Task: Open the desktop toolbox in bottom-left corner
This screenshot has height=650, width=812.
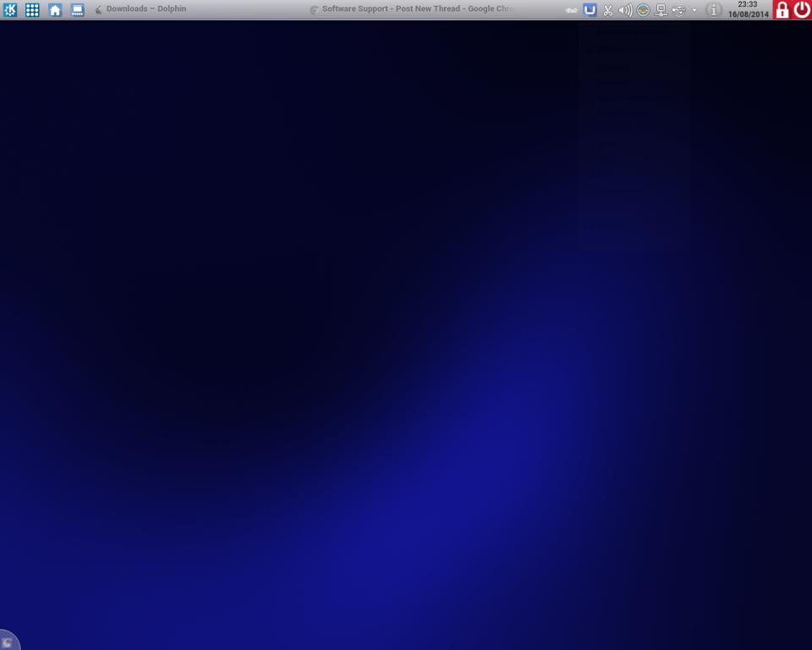Action: click(x=8, y=642)
